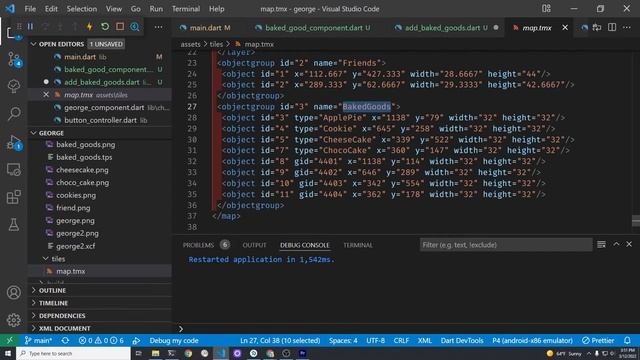Collapse the tiles folder
This screenshot has width=640, height=360.
[x=46, y=258]
